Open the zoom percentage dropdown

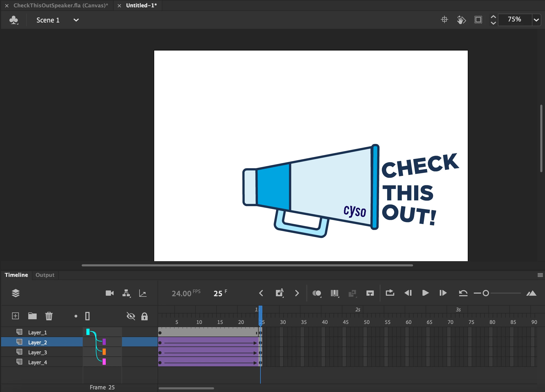(x=536, y=20)
